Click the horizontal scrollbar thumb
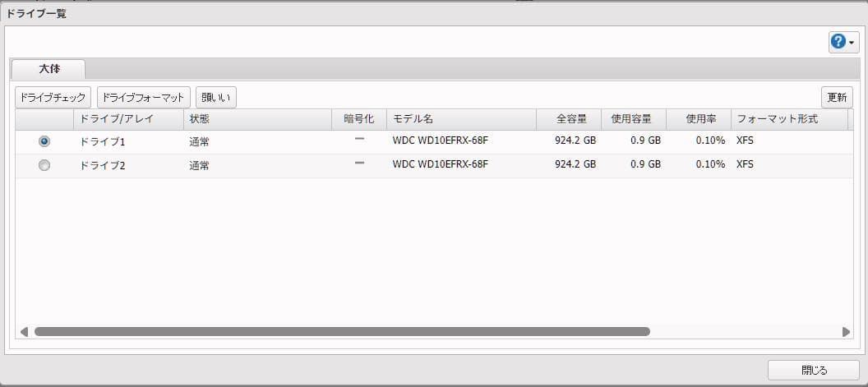The width and height of the screenshot is (868, 387). (x=341, y=332)
